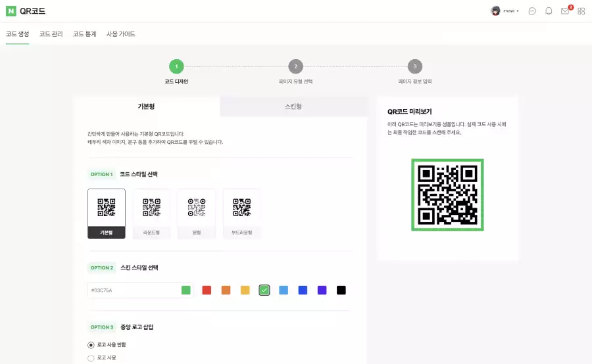The image size is (592, 364).
Task: Open the mail icon with red badge
Action: coord(565,11)
